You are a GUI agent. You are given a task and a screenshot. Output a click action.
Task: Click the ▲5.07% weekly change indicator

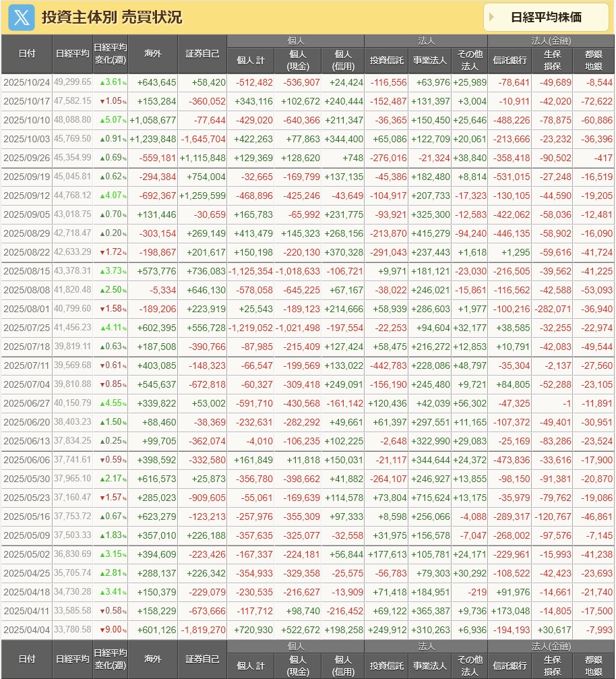(110, 120)
